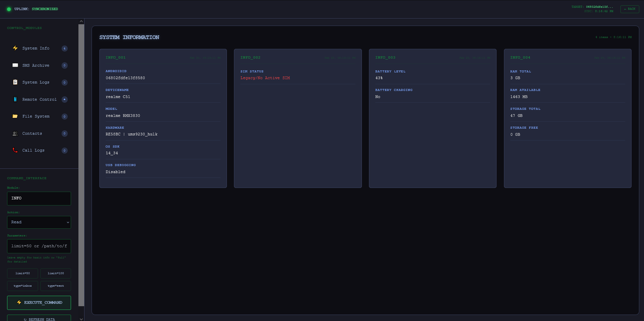
Task: Click the System Info lightning bolt icon
Action: pos(15,48)
